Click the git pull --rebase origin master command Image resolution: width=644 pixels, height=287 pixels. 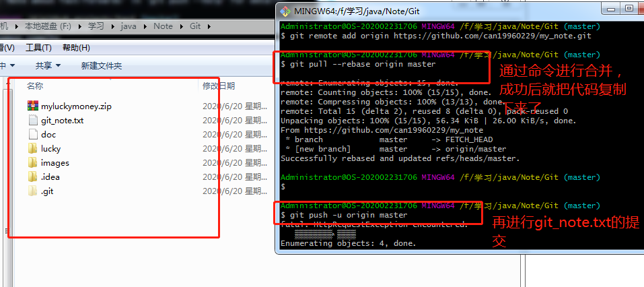click(x=358, y=64)
